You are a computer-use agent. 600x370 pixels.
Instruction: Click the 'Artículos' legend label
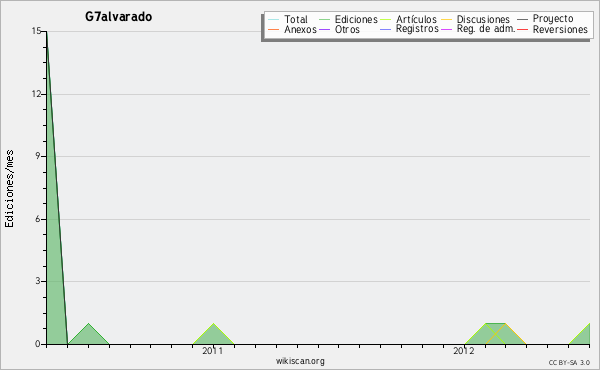click(416, 19)
